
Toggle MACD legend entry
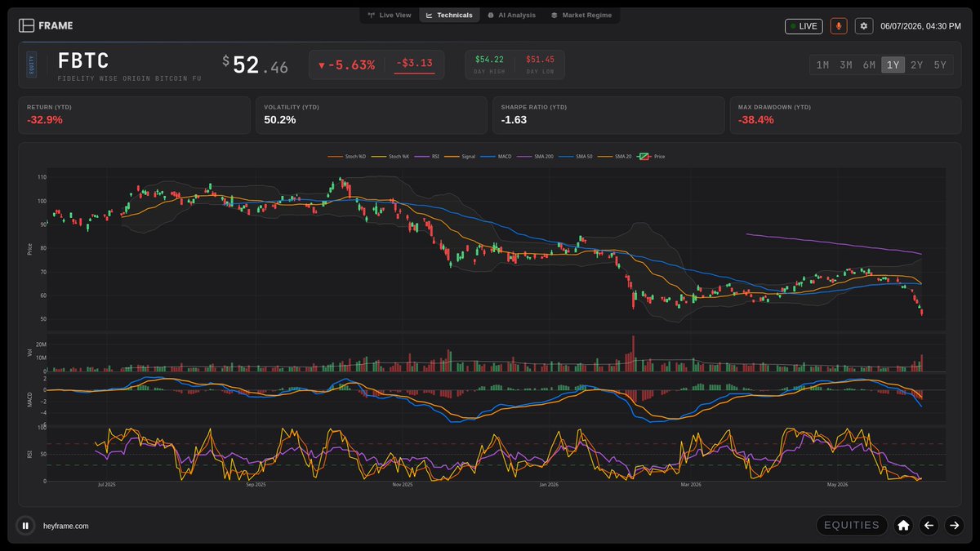coord(496,156)
